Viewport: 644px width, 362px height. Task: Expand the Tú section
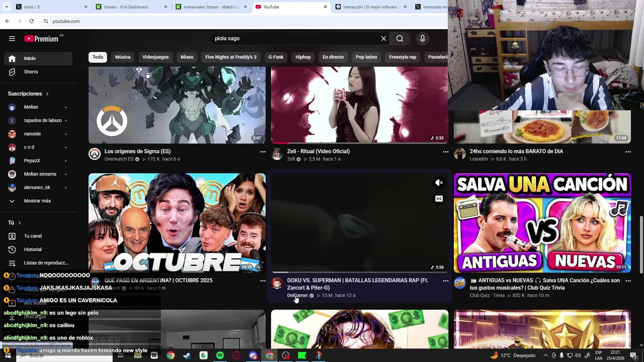(x=15, y=223)
